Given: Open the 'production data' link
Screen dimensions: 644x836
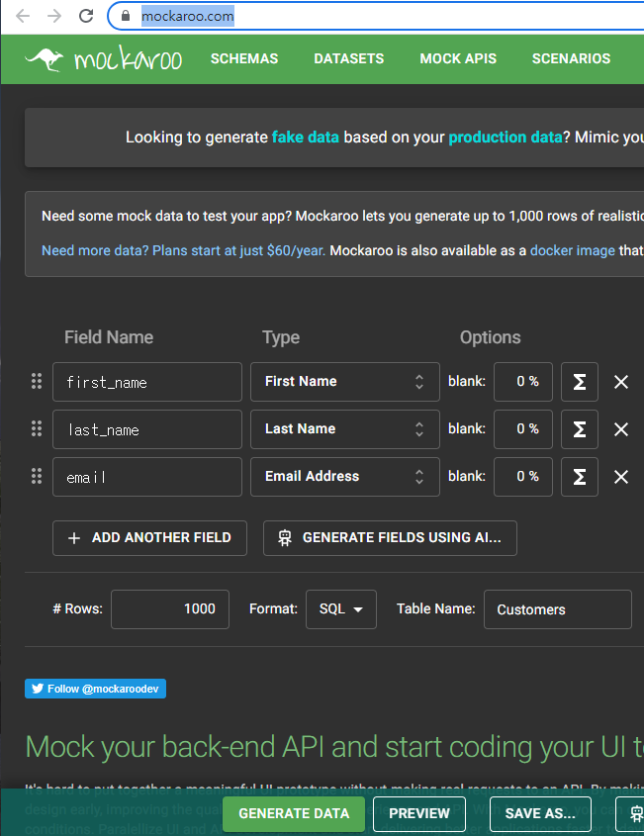Looking at the screenshot, I should 506,138.
